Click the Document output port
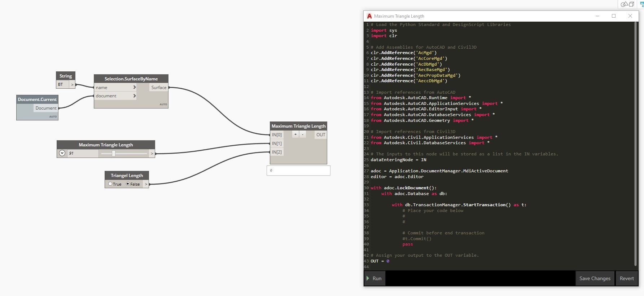 pyautogui.click(x=46, y=108)
